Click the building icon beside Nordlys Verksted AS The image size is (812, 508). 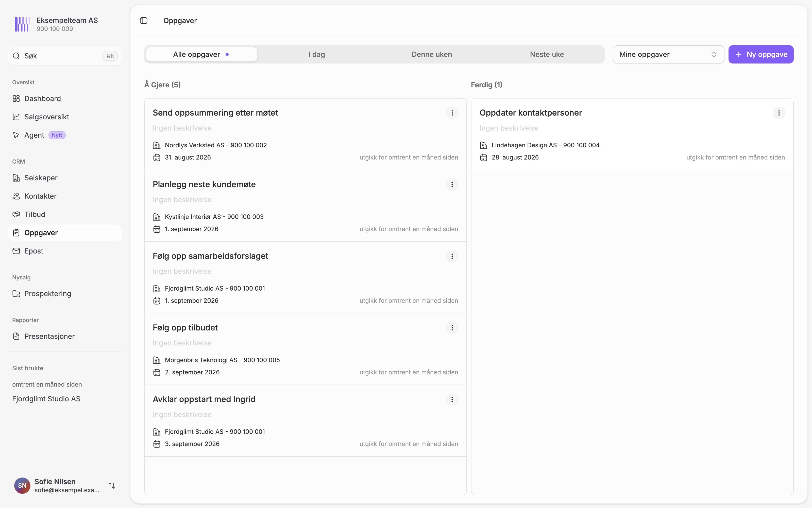[157, 145]
